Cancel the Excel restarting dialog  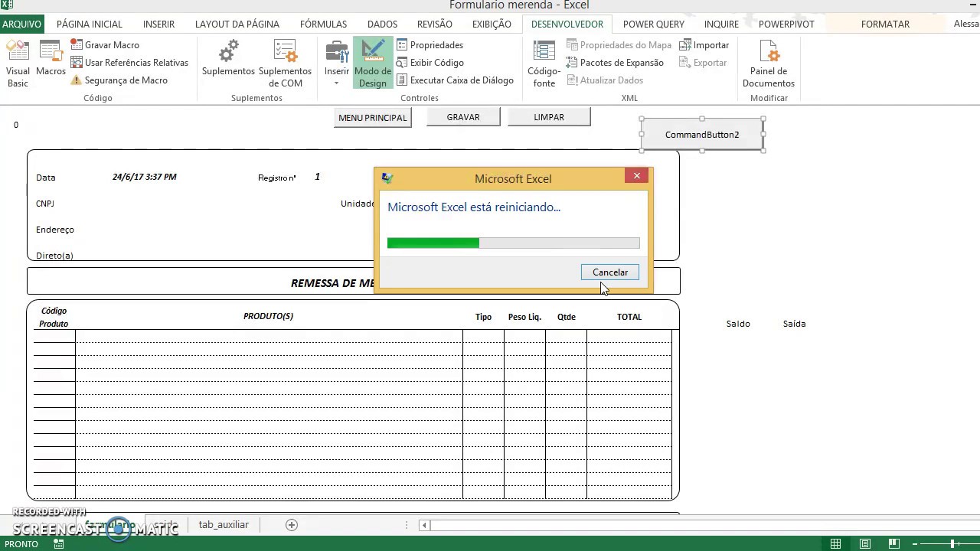coord(610,272)
